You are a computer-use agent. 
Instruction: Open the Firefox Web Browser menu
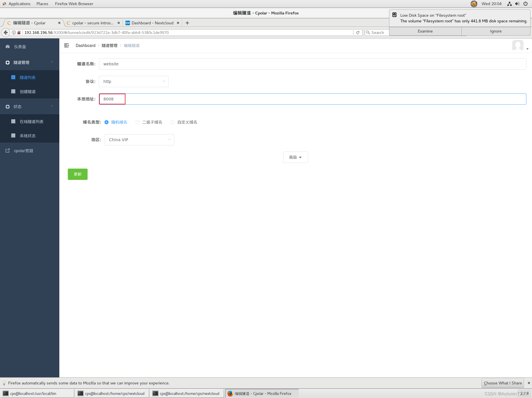(74, 4)
